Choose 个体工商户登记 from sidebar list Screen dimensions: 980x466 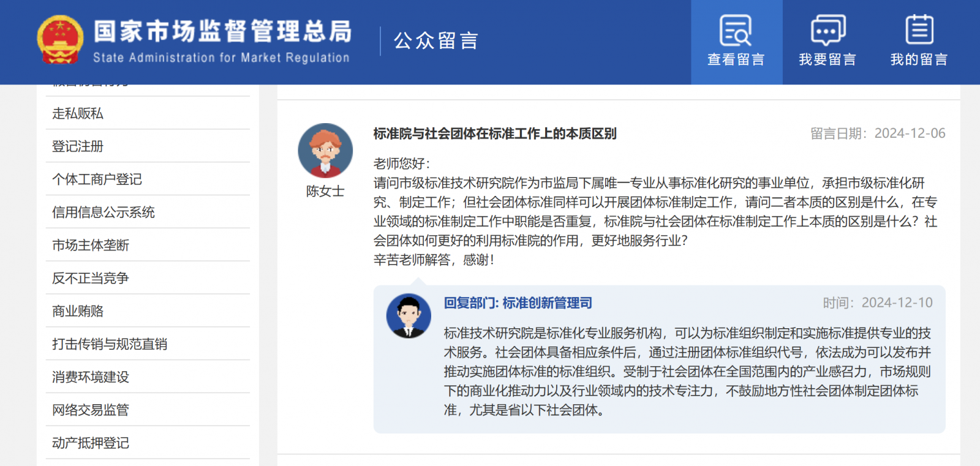(97, 179)
